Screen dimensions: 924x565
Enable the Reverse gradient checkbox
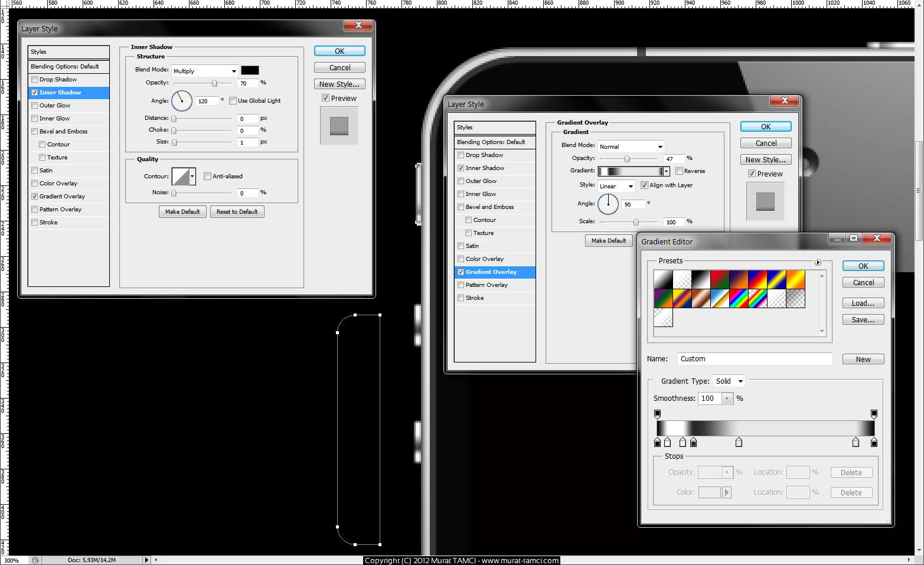(x=679, y=171)
